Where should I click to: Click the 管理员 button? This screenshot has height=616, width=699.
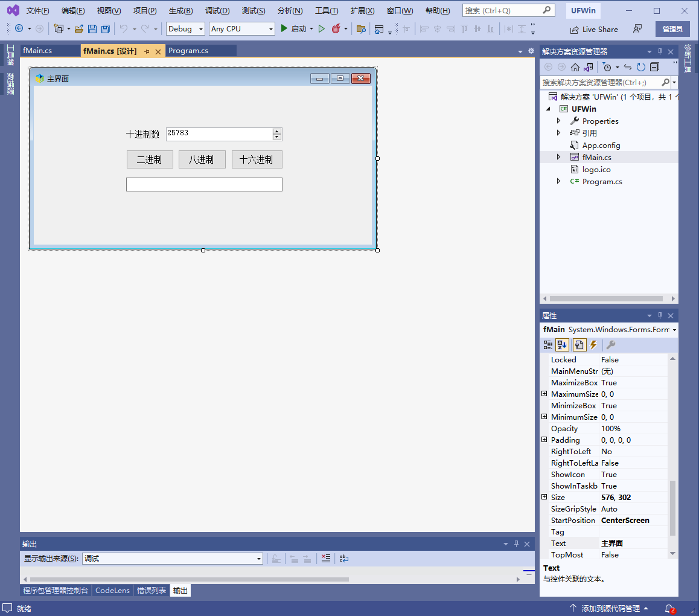pos(672,29)
